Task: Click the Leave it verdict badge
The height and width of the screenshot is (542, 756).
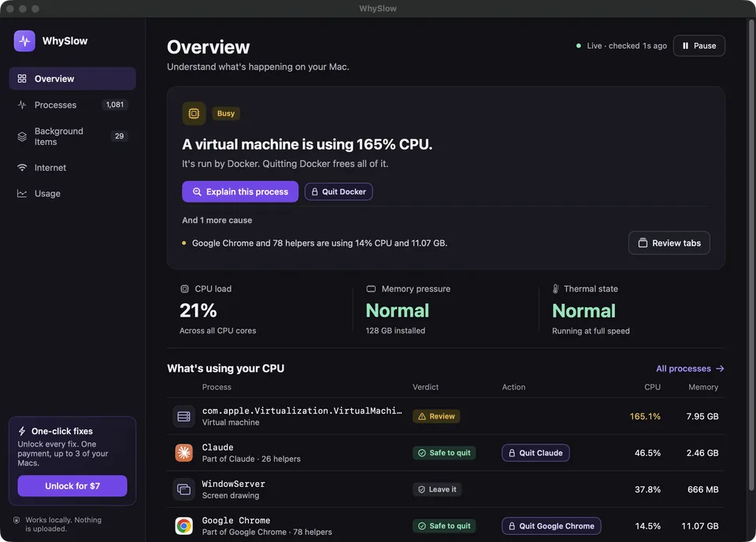Action: click(x=437, y=489)
